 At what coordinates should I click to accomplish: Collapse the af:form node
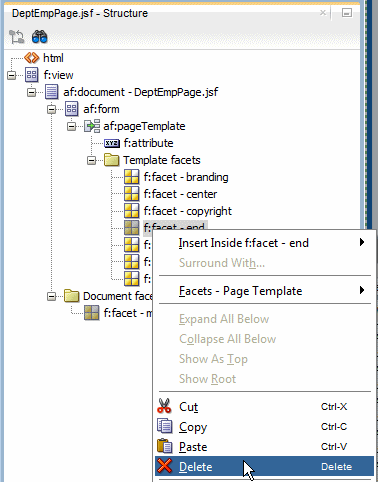point(52,109)
